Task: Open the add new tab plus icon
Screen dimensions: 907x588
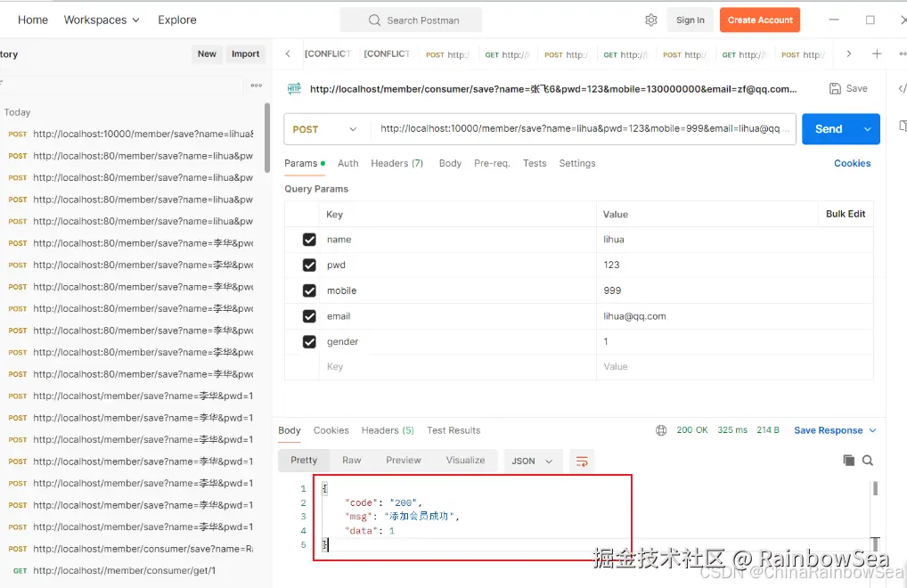Action: [x=877, y=53]
